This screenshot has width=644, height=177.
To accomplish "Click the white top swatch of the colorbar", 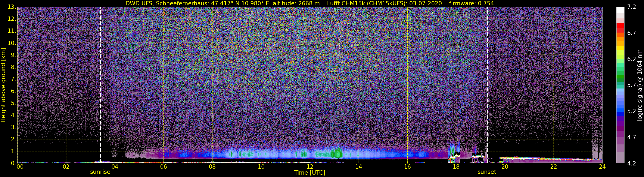I will click(x=620, y=10).
